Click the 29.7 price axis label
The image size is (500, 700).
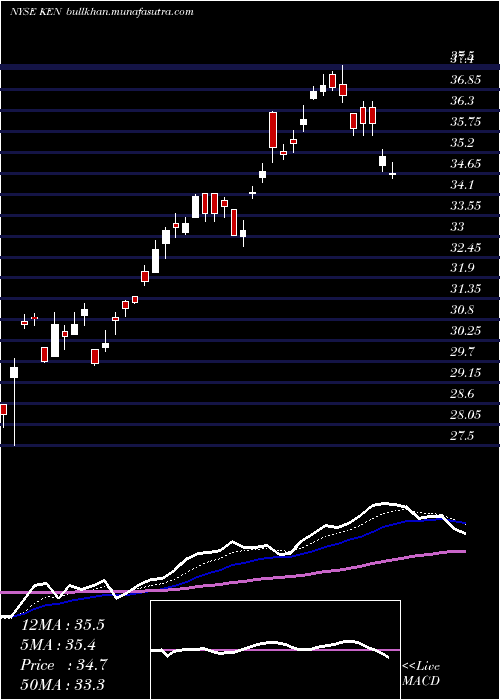(x=462, y=352)
